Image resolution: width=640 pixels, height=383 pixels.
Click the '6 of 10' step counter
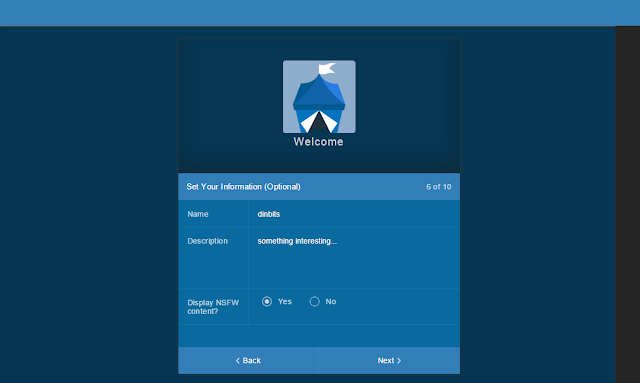click(439, 187)
